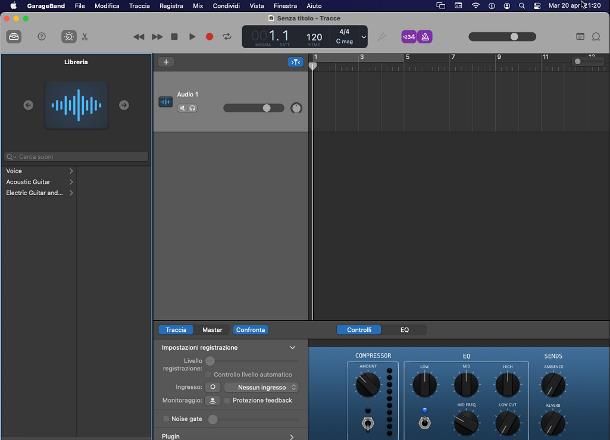Open Spotlight search in menu bar
The height and width of the screenshot is (440, 610).
click(522, 6)
